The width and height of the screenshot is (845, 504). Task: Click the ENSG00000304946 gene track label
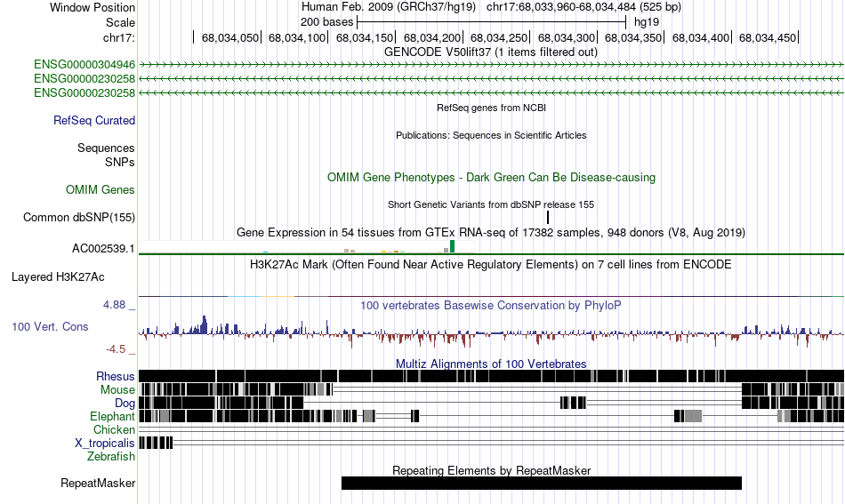pyautogui.click(x=84, y=65)
